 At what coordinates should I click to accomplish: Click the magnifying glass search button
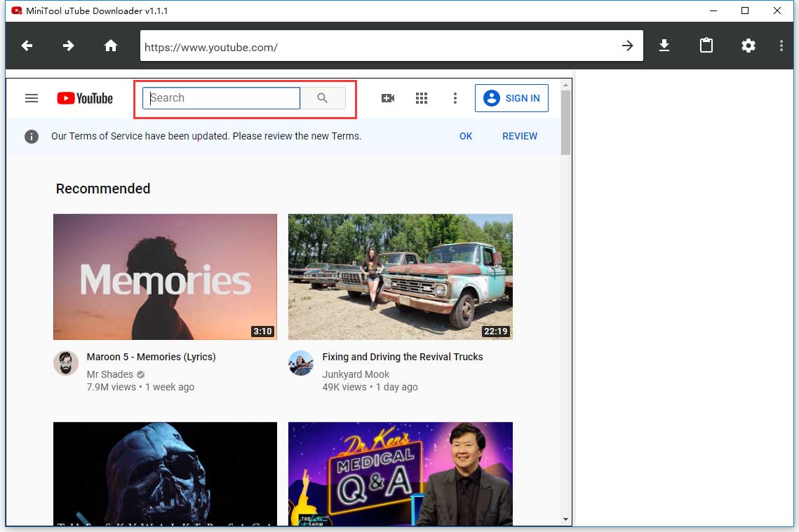tap(323, 97)
